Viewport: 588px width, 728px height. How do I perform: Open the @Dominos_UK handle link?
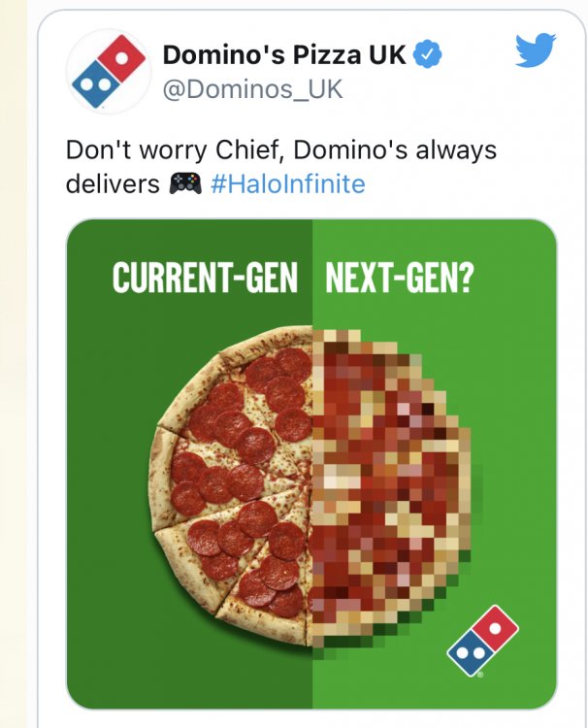point(252,90)
